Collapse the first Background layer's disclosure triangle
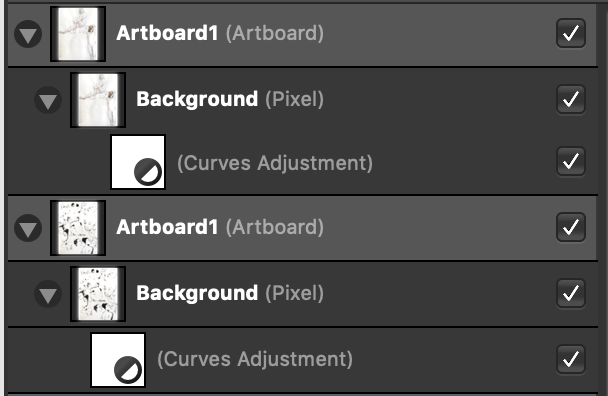The width and height of the screenshot is (608, 396). tap(48, 100)
